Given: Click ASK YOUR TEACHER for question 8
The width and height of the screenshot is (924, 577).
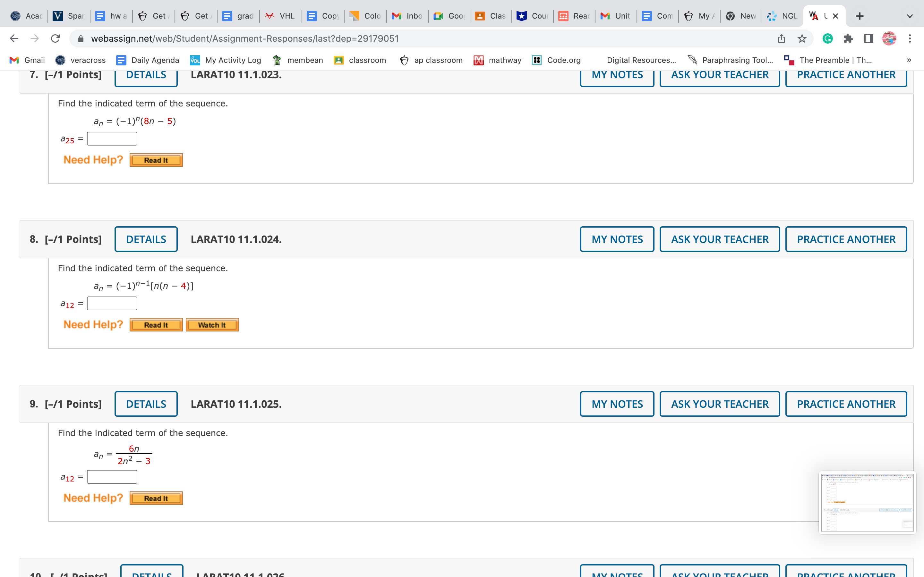Looking at the screenshot, I should (x=719, y=239).
